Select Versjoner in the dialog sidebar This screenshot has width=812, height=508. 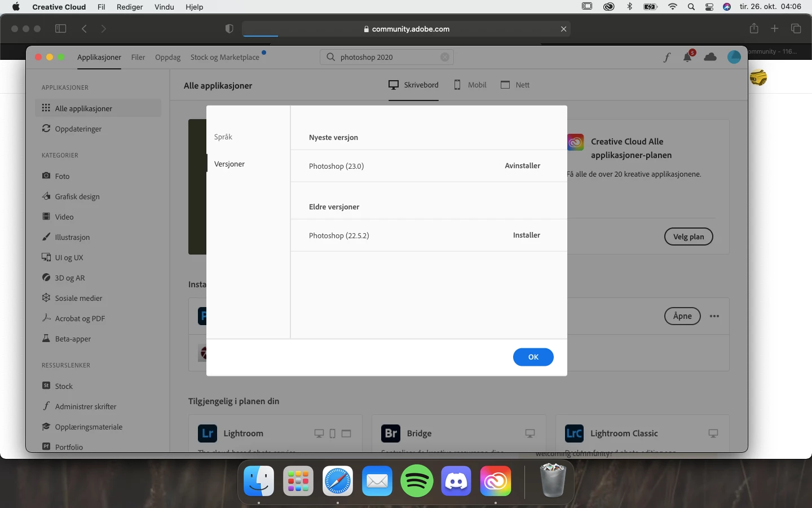[x=230, y=164]
